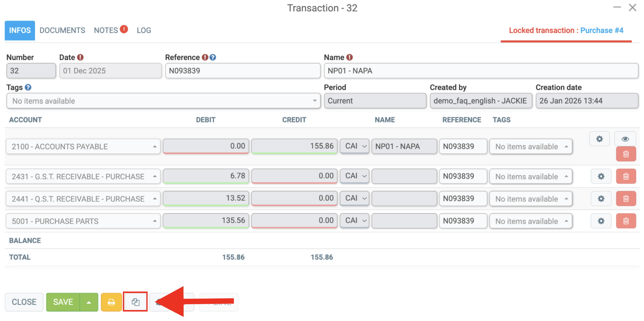The height and width of the screenshot is (321, 644).
Task: Open the main Tags dropdown
Action: [x=163, y=101]
